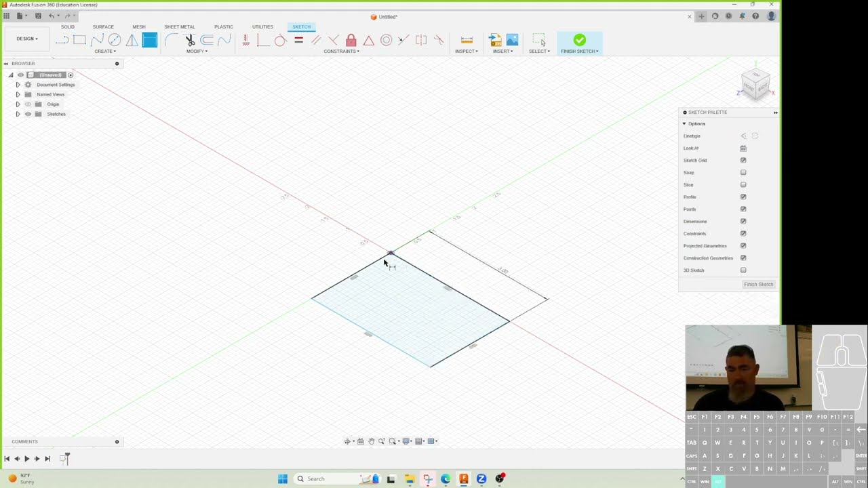Click the ViewCube in the corner
The height and width of the screenshot is (488, 868).
coord(755,85)
